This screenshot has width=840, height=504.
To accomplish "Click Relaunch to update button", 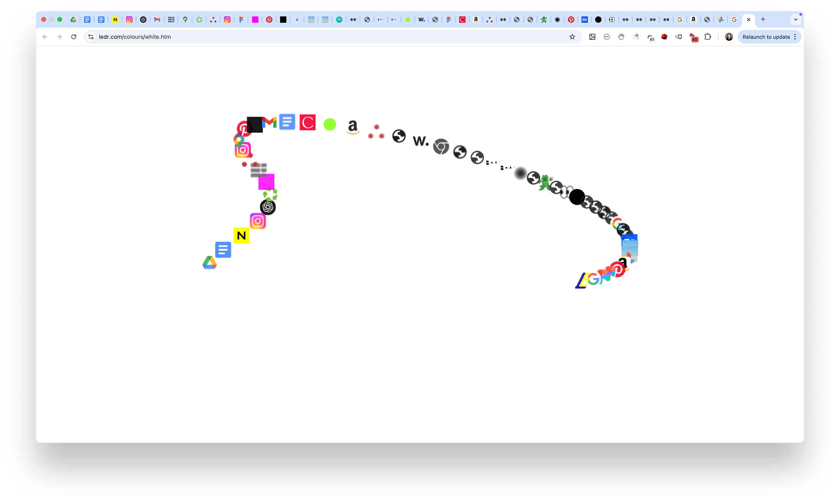I will [766, 37].
